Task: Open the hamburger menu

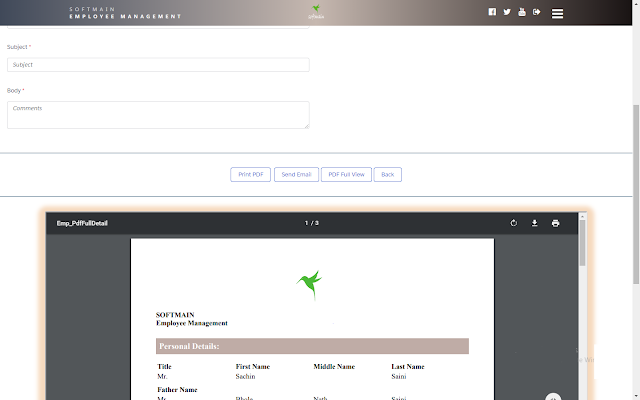Action: coord(557,13)
